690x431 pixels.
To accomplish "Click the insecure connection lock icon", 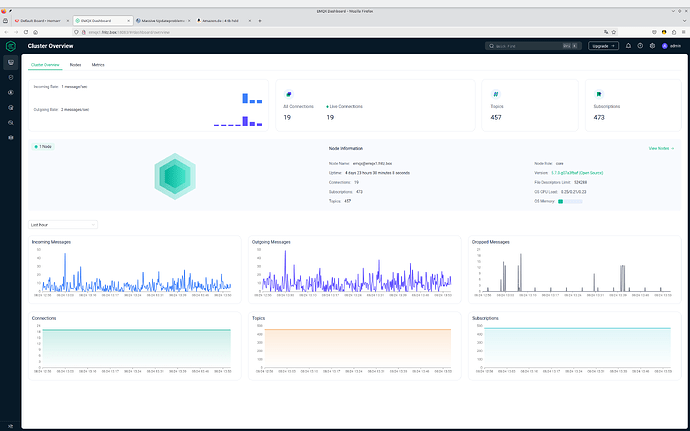I will (x=83, y=32).
